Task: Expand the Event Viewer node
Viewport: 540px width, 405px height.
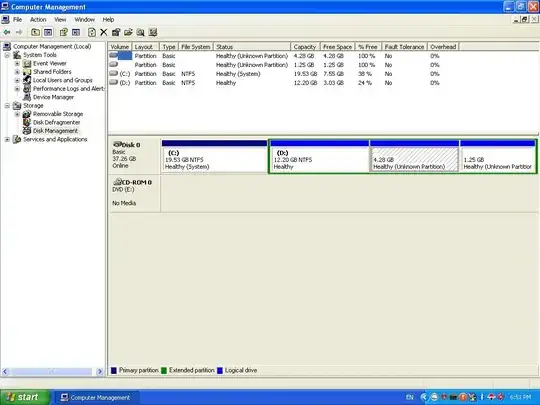Action: click(x=17, y=63)
